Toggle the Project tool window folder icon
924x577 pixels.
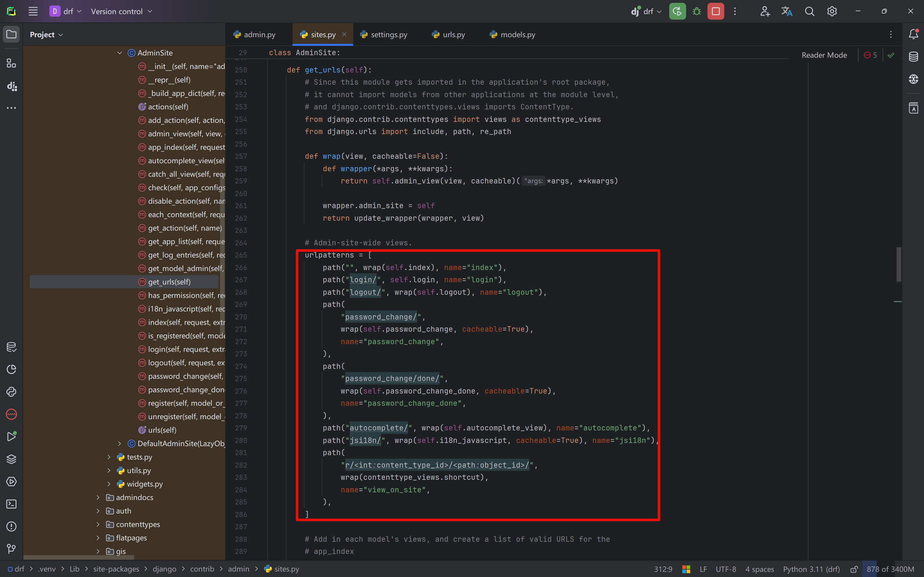coord(12,34)
